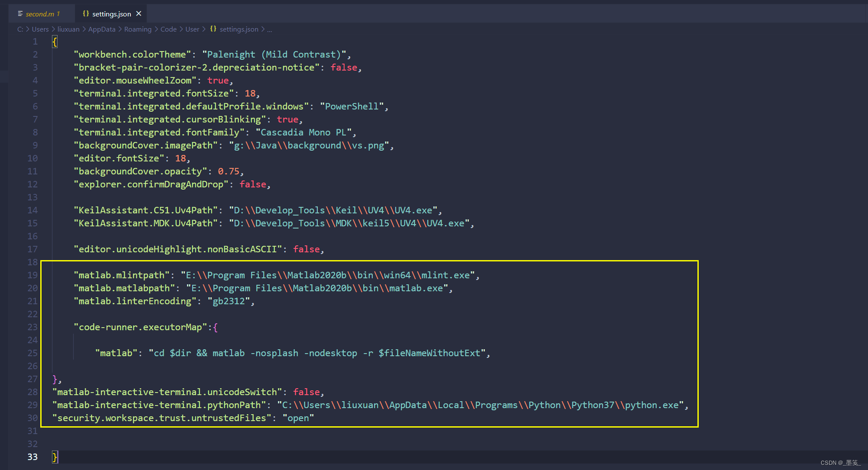
Task: Click the file icon on second.m tab
Action: [x=20, y=14]
